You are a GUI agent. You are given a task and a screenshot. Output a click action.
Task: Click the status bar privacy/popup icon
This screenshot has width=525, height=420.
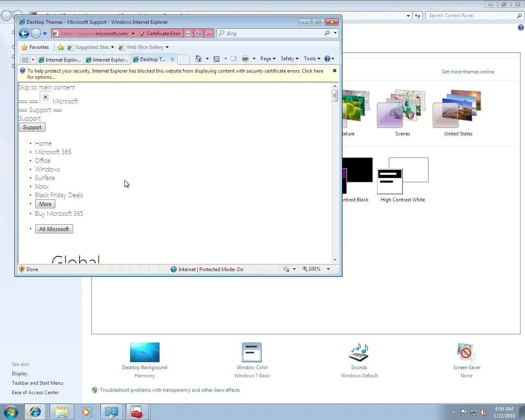[286, 269]
